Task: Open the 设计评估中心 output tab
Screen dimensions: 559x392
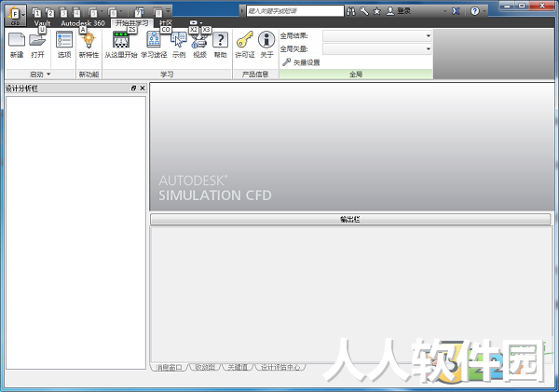Action: [280, 368]
